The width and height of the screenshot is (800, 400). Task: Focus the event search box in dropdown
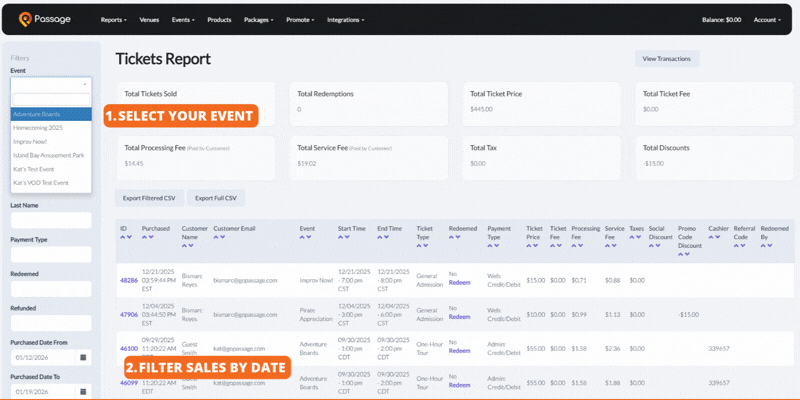pyautogui.click(x=51, y=99)
